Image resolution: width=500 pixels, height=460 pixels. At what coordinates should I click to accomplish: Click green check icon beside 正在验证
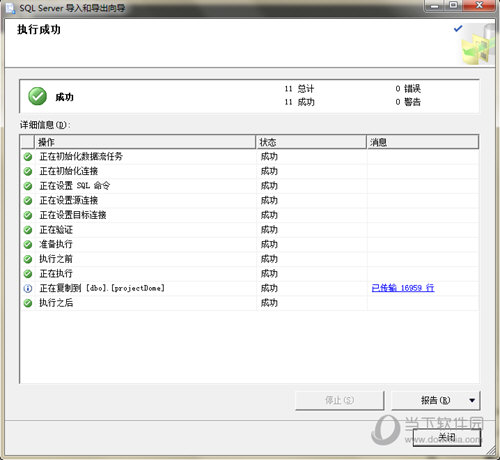28,230
